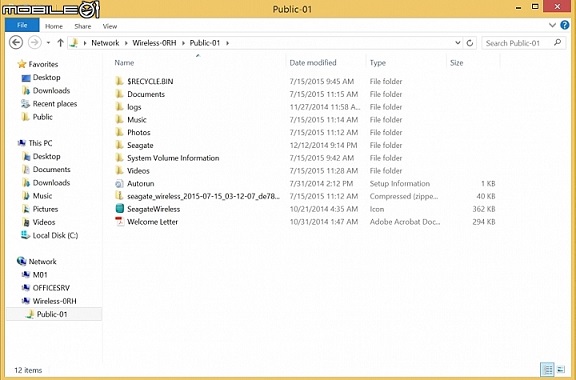This screenshot has height=380, width=576.
Task: Select the Autorun setup file icon
Action: coord(119,183)
